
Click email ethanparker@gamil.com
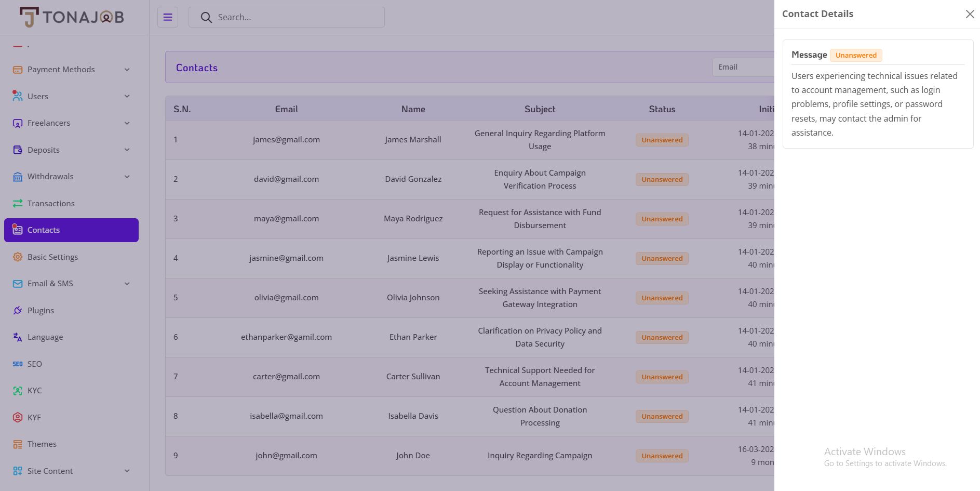pyautogui.click(x=286, y=337)
